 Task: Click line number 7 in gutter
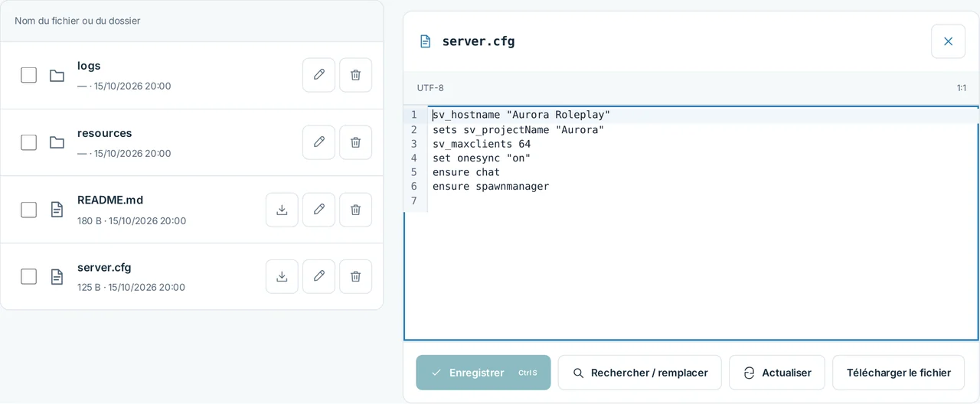414,200
